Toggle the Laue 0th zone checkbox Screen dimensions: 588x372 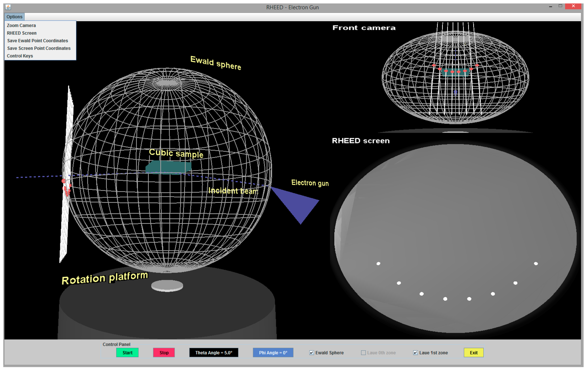tap(363, 353)
